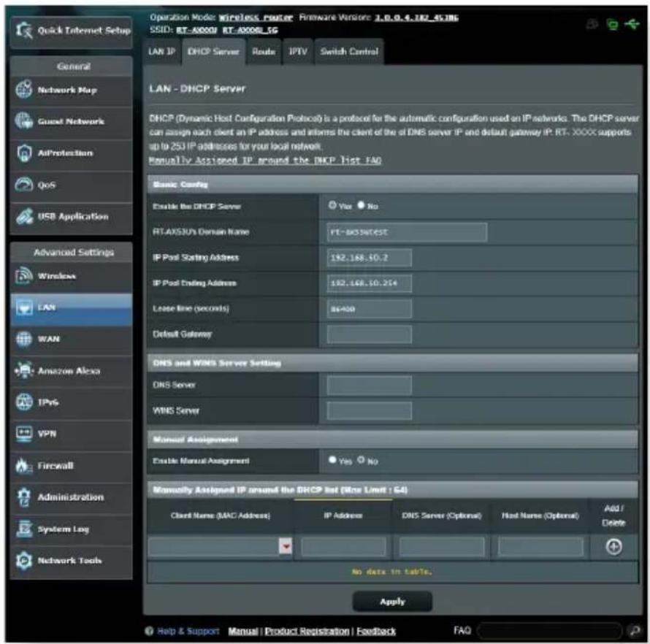
Task: Click the DNS Server (Optional) field
Action: (x=442, y=546)
